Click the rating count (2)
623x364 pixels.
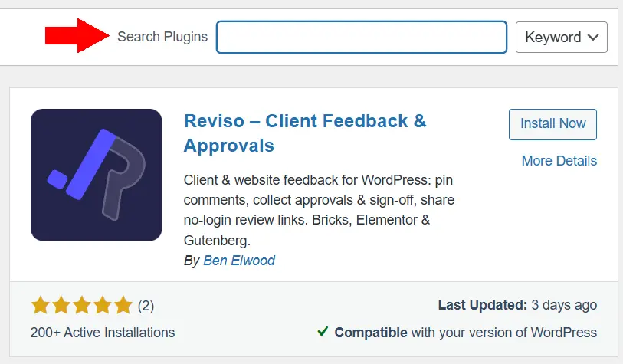click(x=146, y=306)
